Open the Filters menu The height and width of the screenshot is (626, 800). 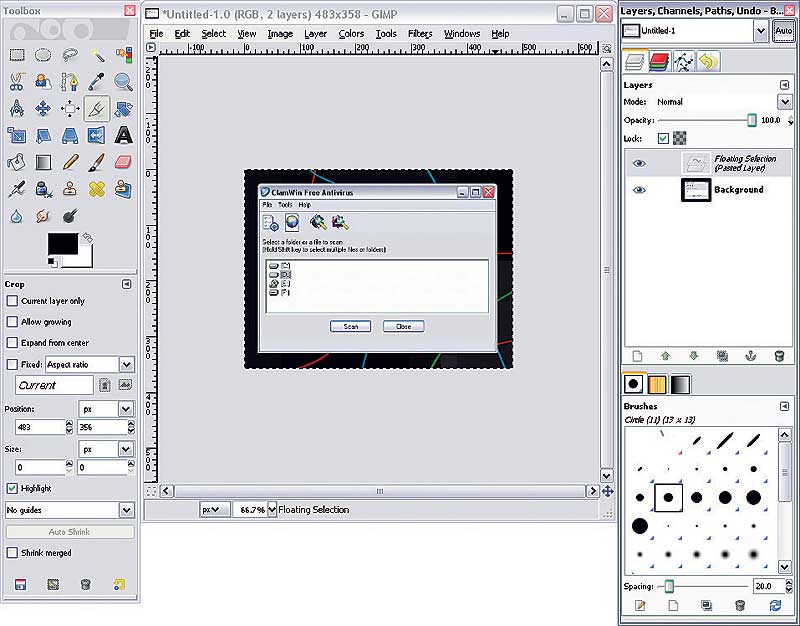420,34
